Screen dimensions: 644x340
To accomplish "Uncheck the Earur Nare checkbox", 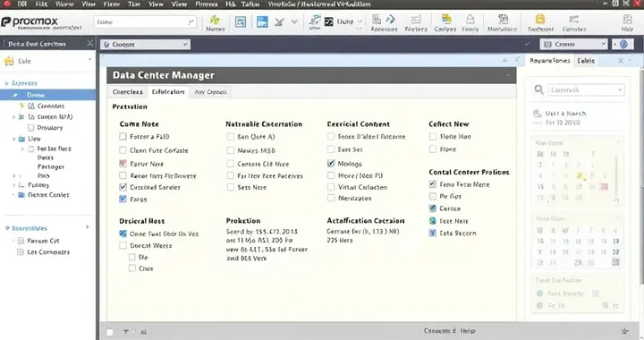I will coord(123,164).
